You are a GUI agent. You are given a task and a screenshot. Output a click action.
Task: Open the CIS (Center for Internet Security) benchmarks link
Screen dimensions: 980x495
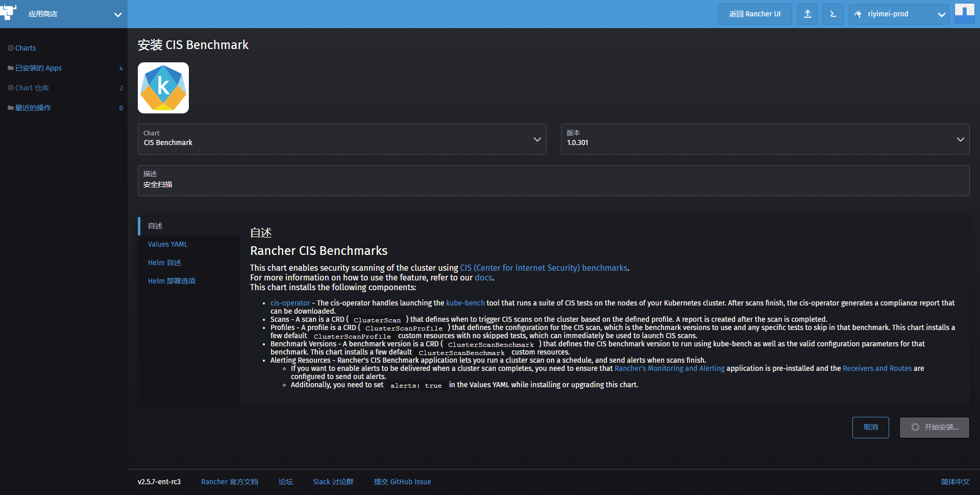(x=544, y=268)
